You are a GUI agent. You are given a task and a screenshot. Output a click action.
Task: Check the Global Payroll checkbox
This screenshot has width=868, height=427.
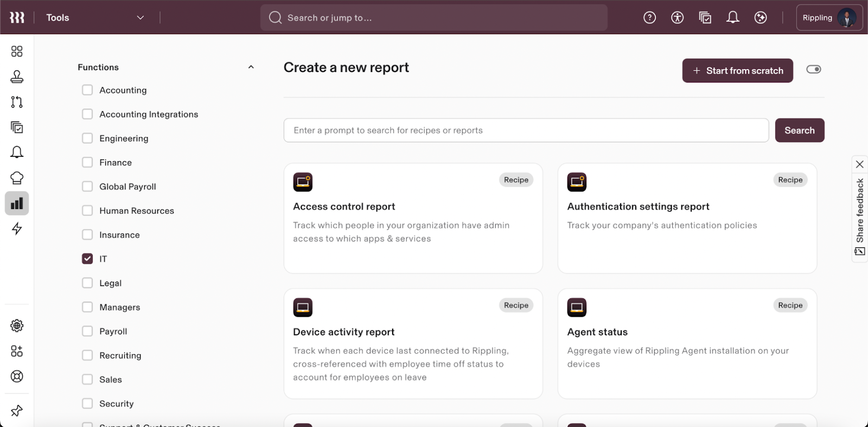click(x=87, y=187)
